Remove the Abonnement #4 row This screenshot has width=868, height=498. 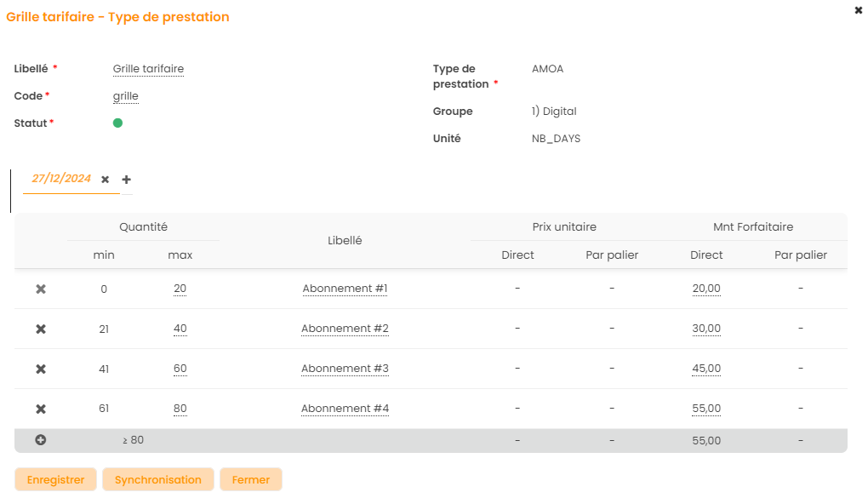[41, 409]
